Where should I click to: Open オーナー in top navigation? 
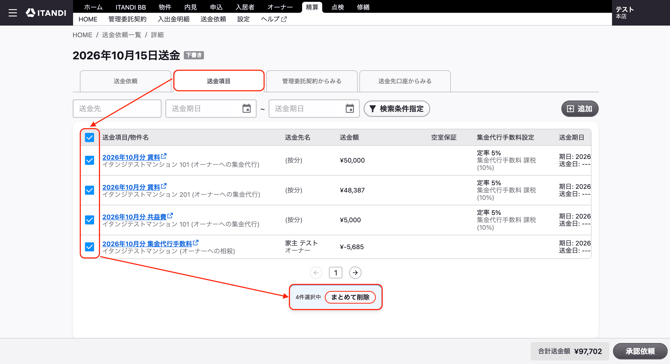click(x=280, y=7)
